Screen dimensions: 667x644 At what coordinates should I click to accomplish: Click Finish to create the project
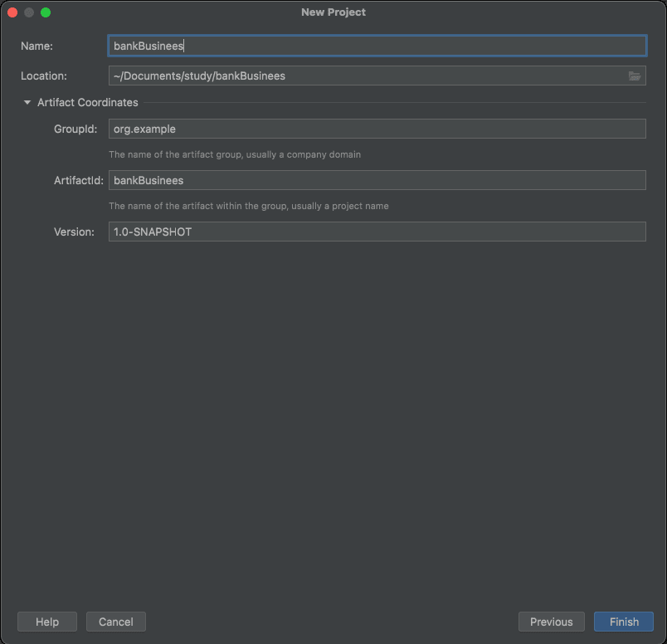click(x=624, y=622)
